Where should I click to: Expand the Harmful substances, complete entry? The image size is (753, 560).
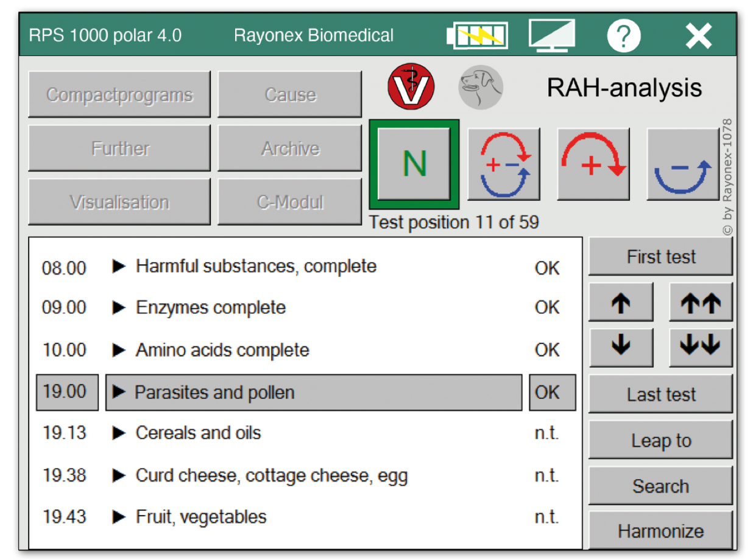[119, 267]
